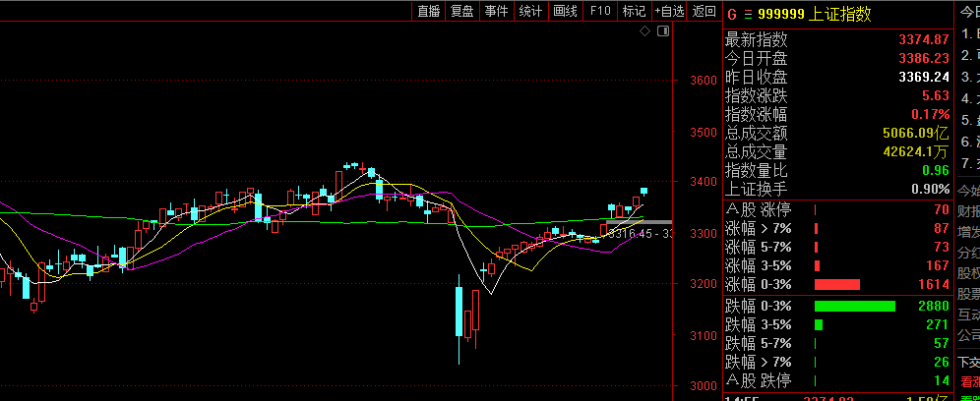Click the 涨幅 > 7% row label
980x401 pixels.
(759, 229)
